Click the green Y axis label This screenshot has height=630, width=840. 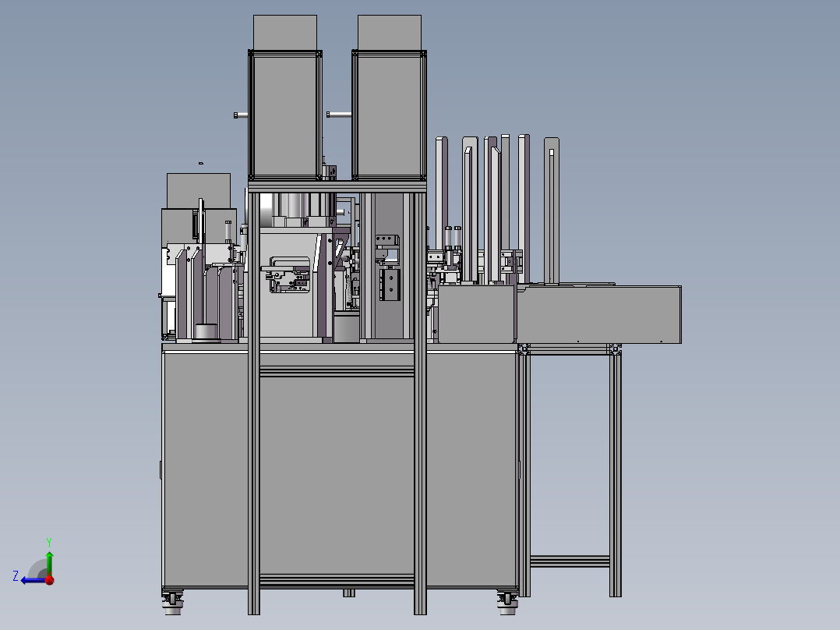click(49, 540)
